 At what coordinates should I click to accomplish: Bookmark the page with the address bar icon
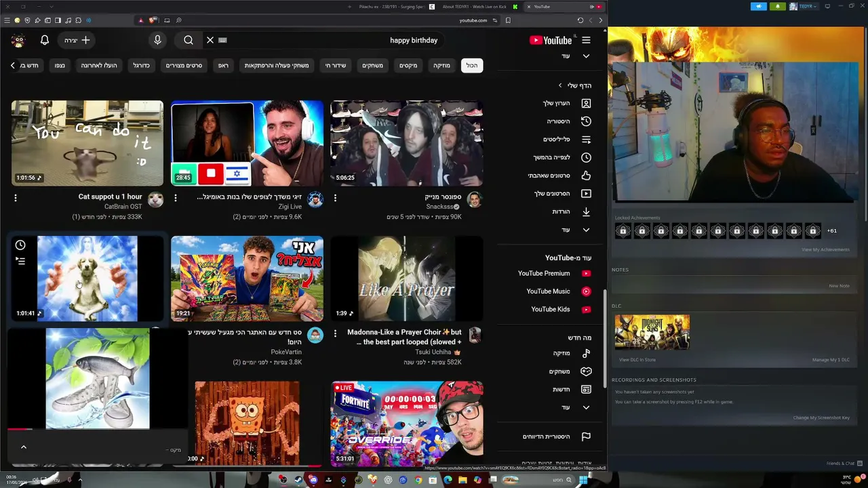[508, 20]
